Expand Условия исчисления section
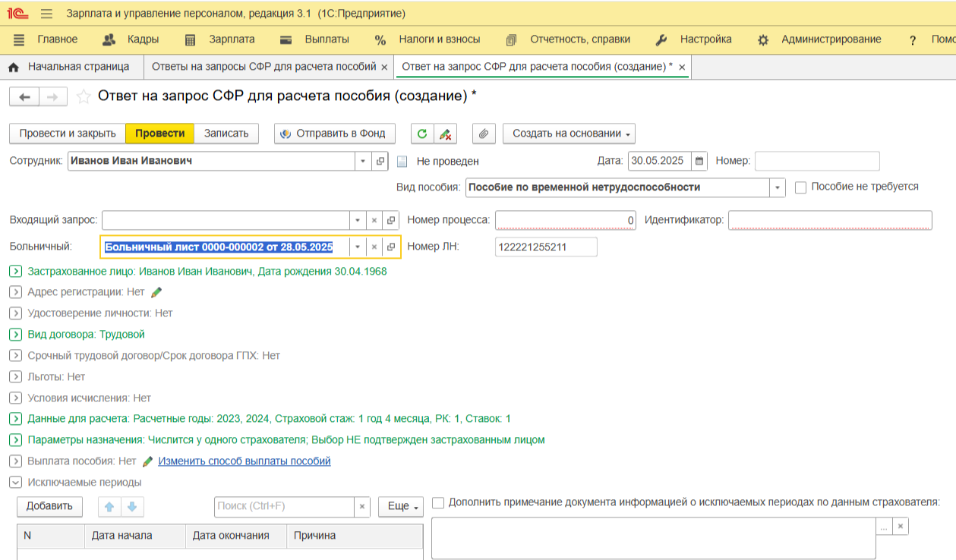956x560 pixels. (15, 398)
